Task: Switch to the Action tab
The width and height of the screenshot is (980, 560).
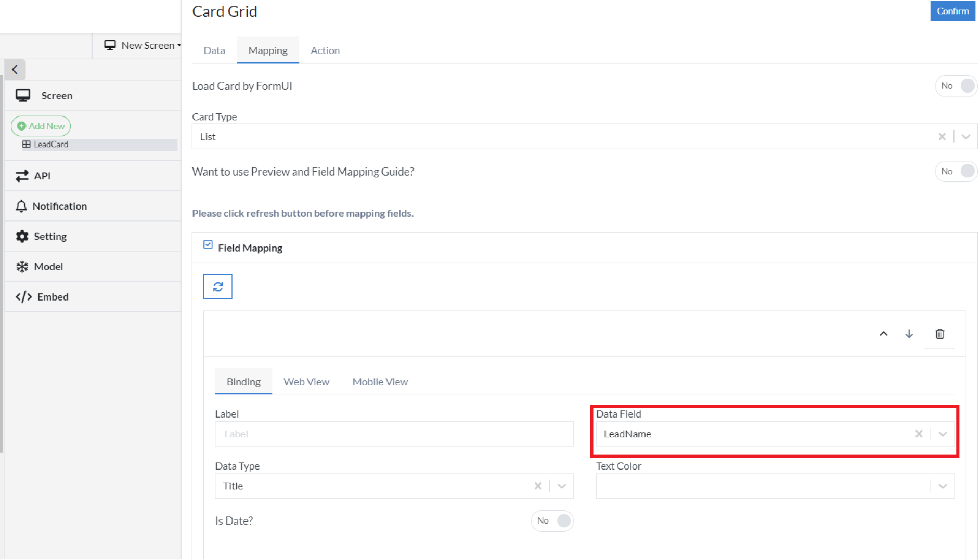Action: (325, 50)
